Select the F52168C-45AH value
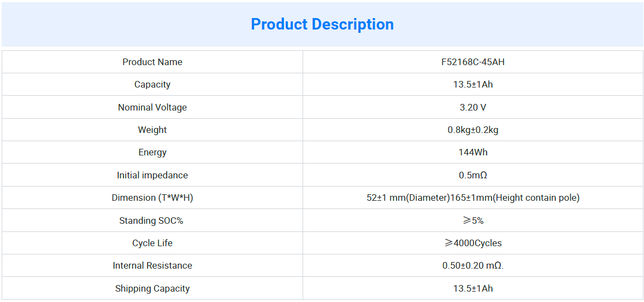644x302 pixels. pyautogui.click(x=473, y=62)
